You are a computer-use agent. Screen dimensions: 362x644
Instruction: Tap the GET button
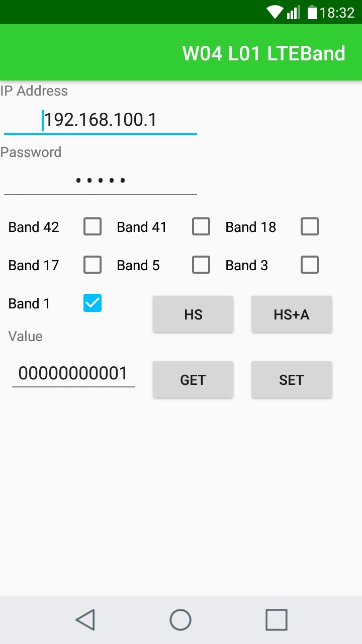(193, 380)
